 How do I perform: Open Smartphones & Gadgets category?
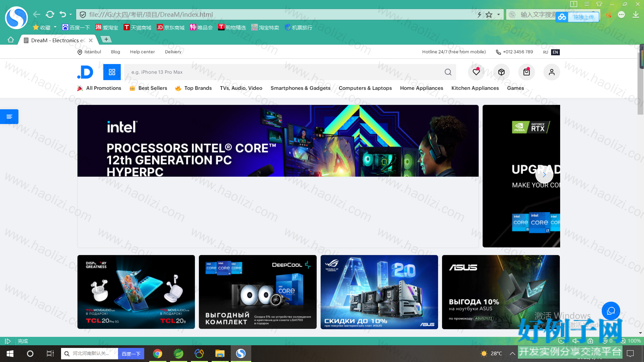(x=301, y=88)
